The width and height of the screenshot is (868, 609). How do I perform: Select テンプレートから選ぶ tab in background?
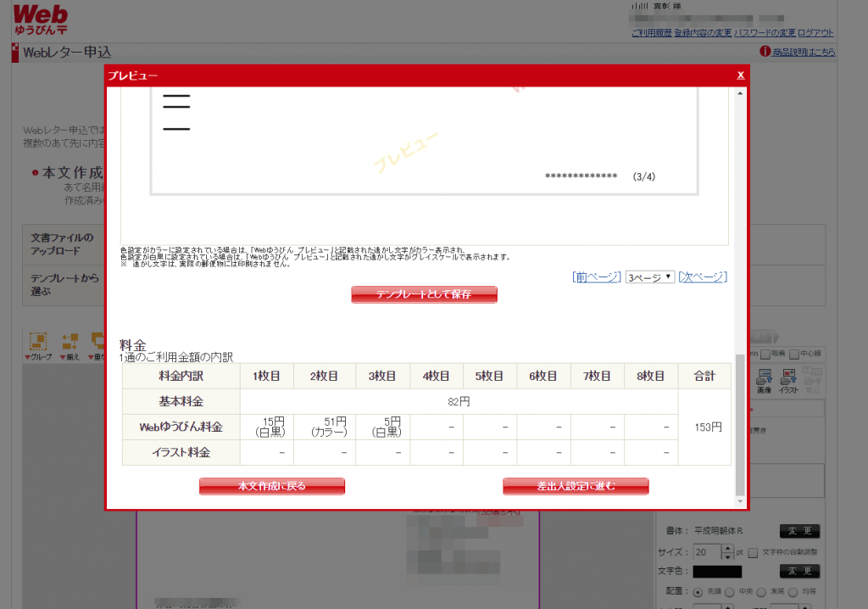click(x=63, y=285)
